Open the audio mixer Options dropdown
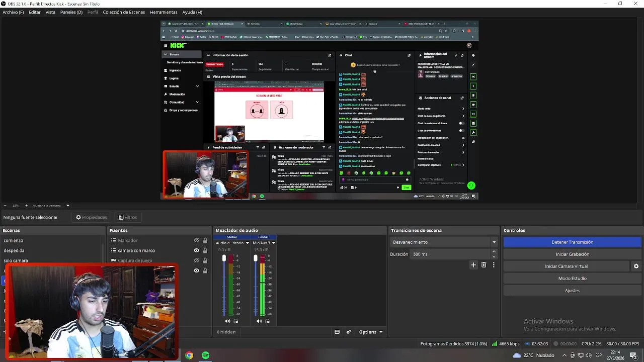Screen dimensions: 644x362 coord(371,332)
